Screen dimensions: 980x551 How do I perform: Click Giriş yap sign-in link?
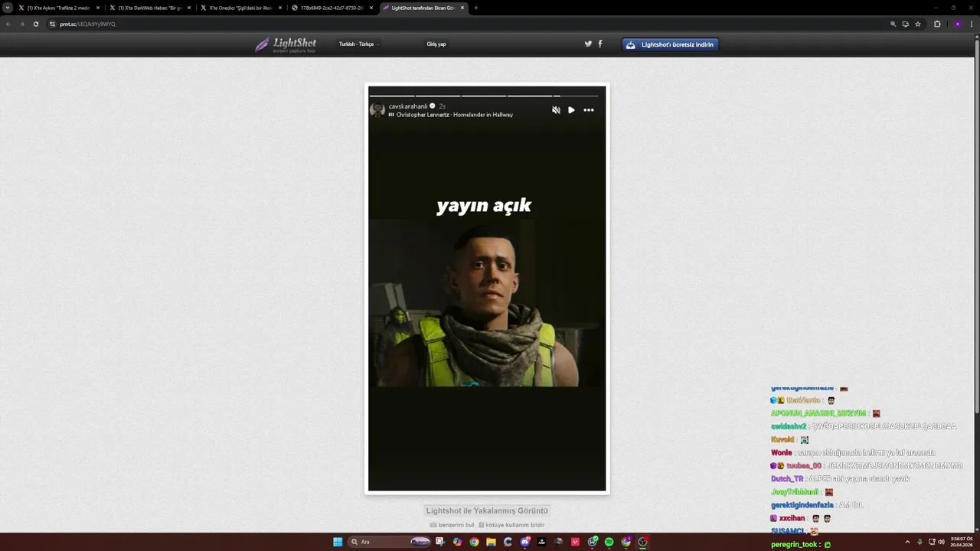pos(436,44)
